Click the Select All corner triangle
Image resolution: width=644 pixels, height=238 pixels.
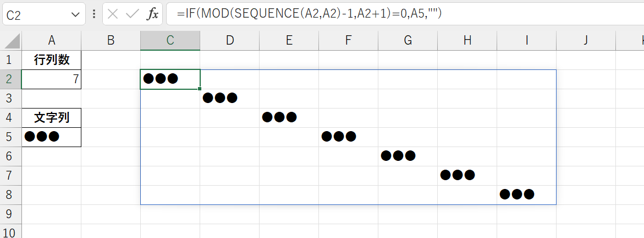(10, 41)
